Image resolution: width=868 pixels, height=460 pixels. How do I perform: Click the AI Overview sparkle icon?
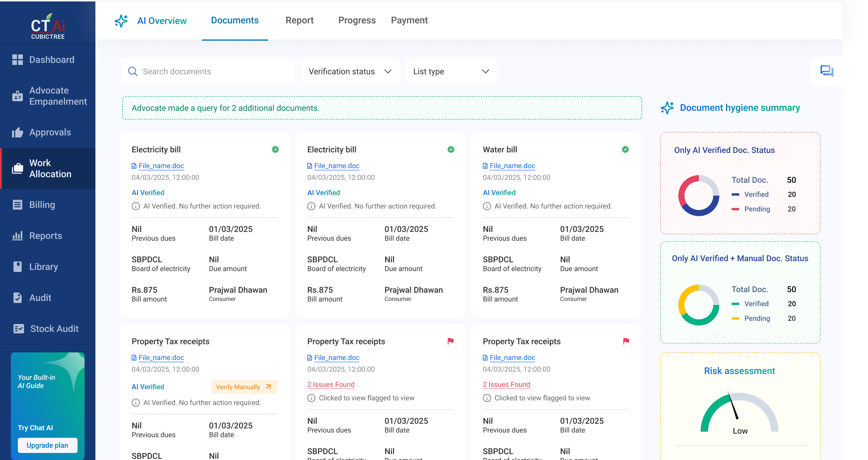[121, 21]
